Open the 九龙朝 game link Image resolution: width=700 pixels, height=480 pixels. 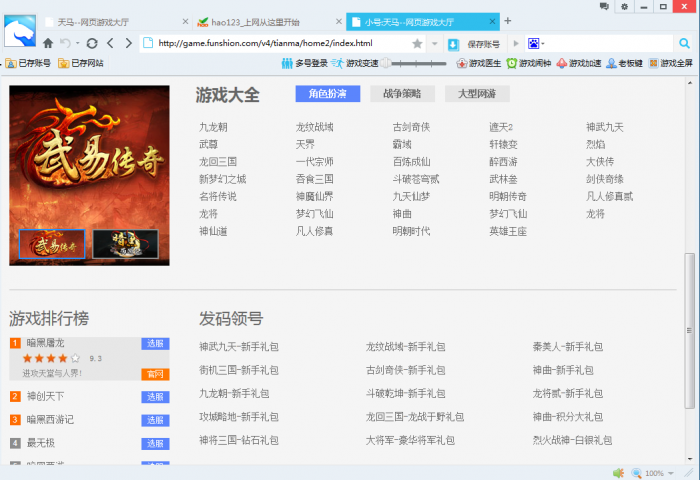click(213, 127)
